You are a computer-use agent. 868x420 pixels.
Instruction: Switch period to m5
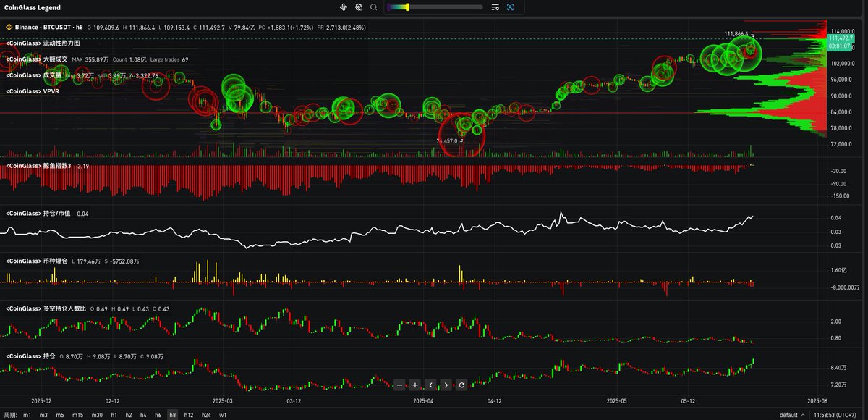tap(60, 415)
